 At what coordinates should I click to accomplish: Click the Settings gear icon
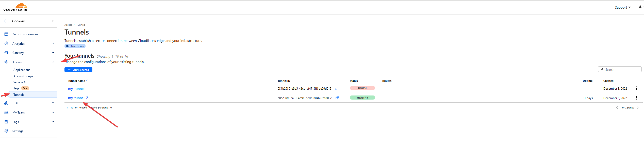tap(6, 131)
